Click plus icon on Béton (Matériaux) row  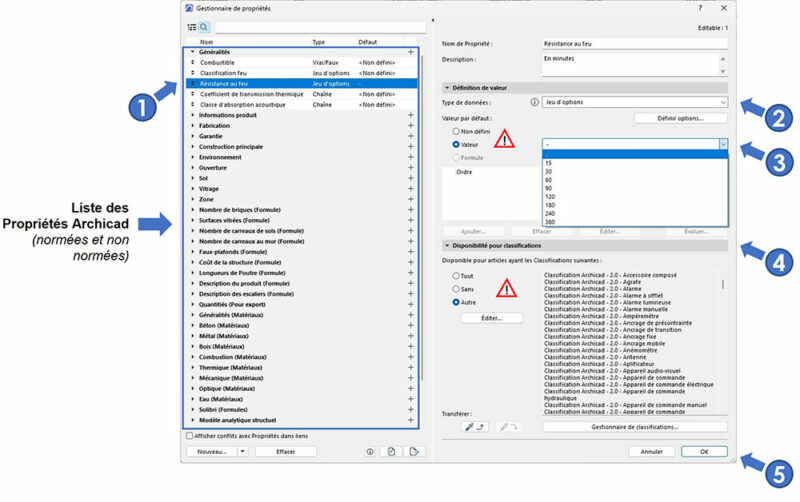[411, 325]
